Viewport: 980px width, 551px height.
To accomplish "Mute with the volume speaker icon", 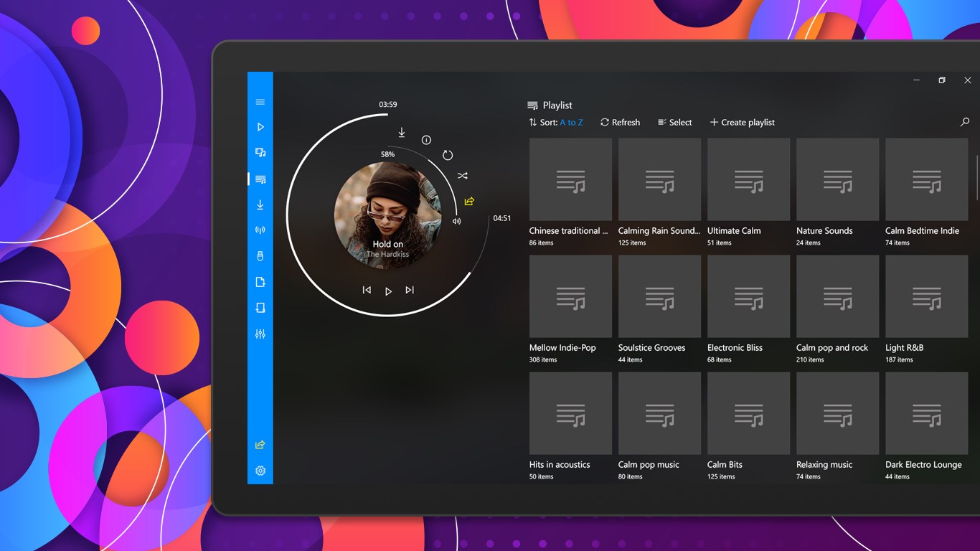I will pyautogui.click(x=456, y=221).
